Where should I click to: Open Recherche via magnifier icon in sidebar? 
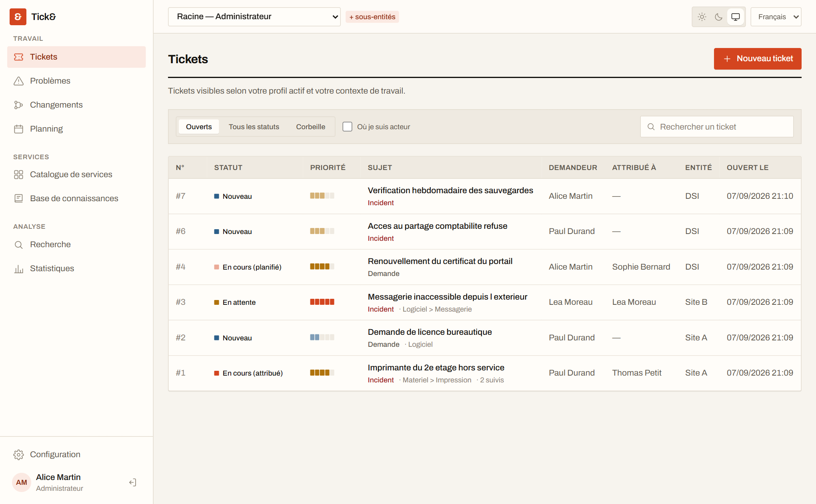[x=19, y=244]
